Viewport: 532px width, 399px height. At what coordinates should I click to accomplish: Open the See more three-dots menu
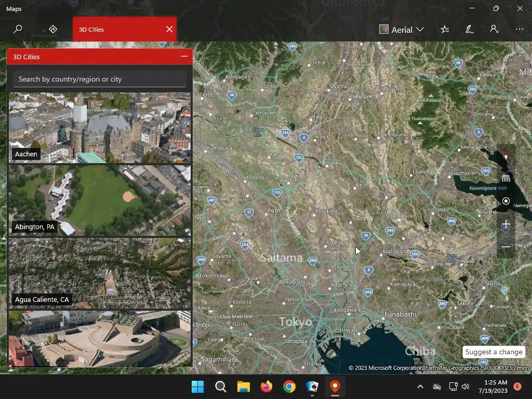pyautogui.click(x=519, y=29)
